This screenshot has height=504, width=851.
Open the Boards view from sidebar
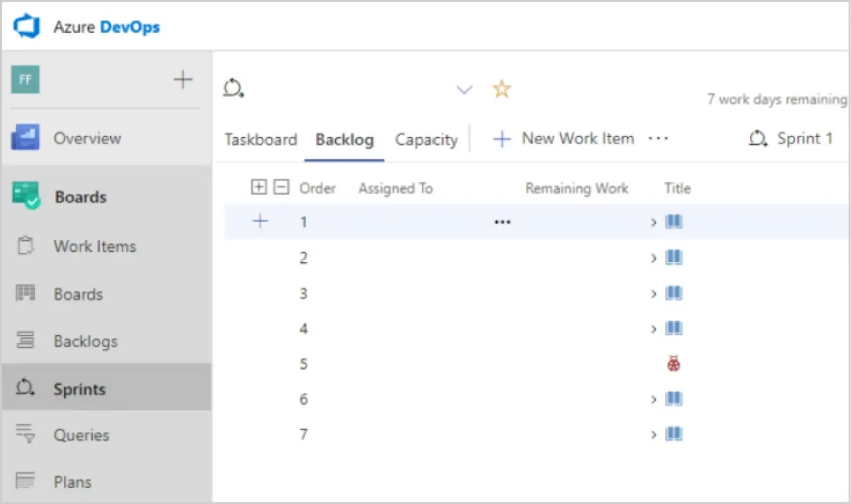pyautogui.click(x=78, y=294)
